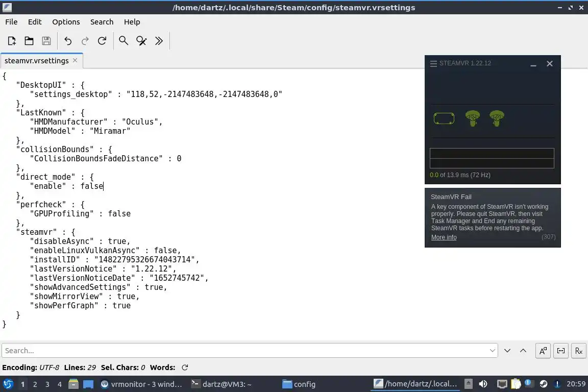588x392 pixels.
Task: Find next match with the down chevron
Action: (507, 350)
